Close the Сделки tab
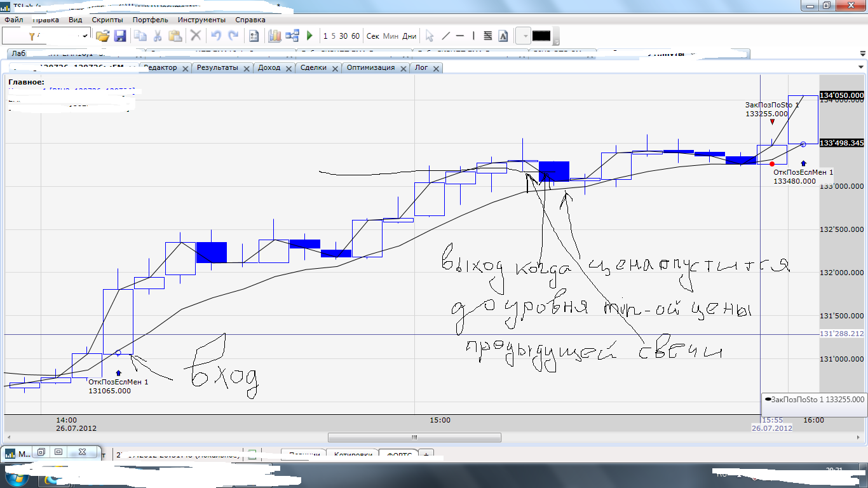This screenshot has height=488, width=868. click(334, 68)
